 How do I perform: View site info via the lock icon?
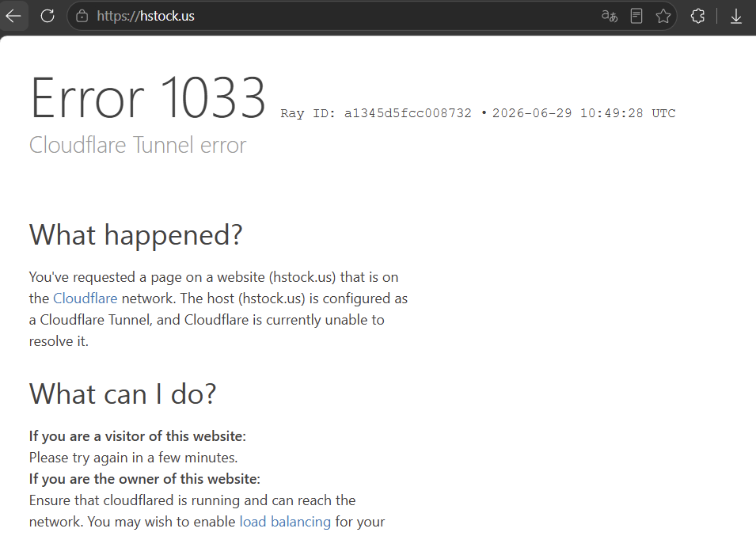(82, 16)
